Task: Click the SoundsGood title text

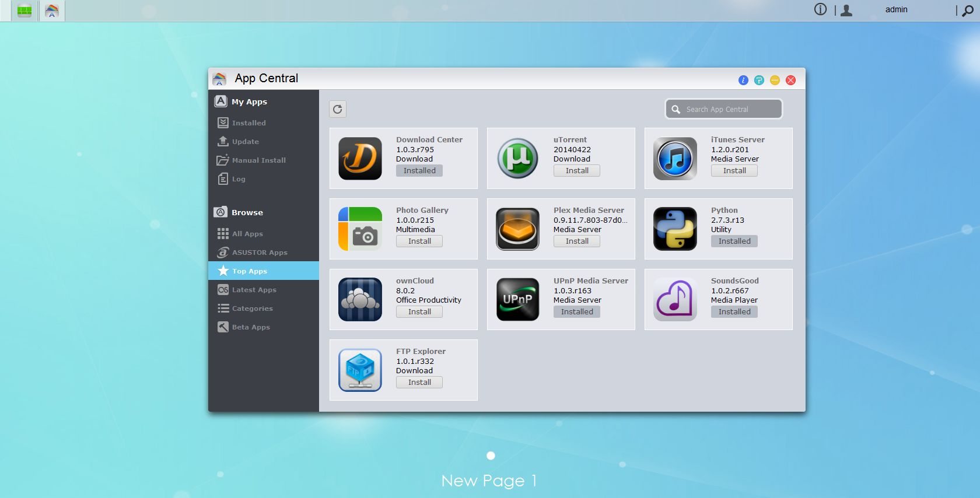Action: [x=735, y=281]
